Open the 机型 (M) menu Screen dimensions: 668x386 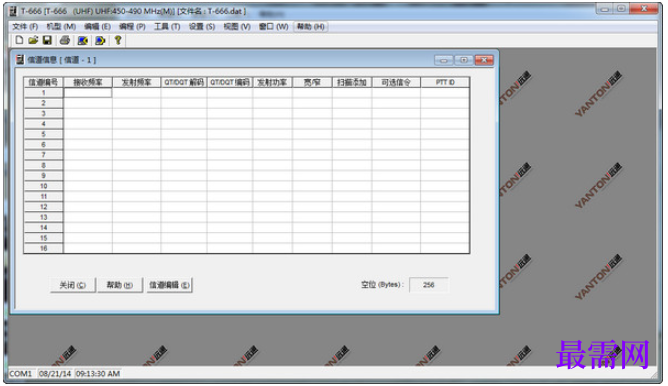61,26
